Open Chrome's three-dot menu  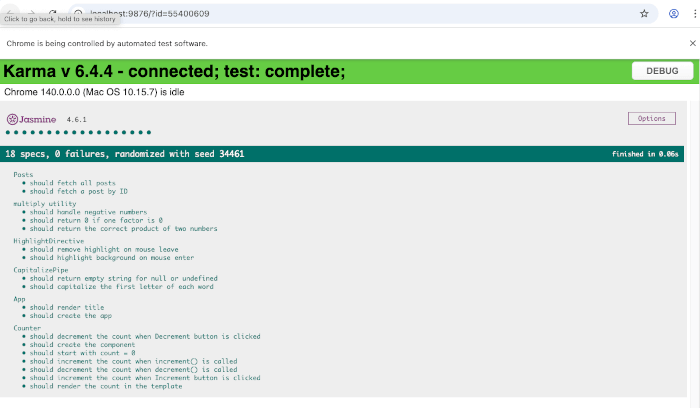point(695,14)
